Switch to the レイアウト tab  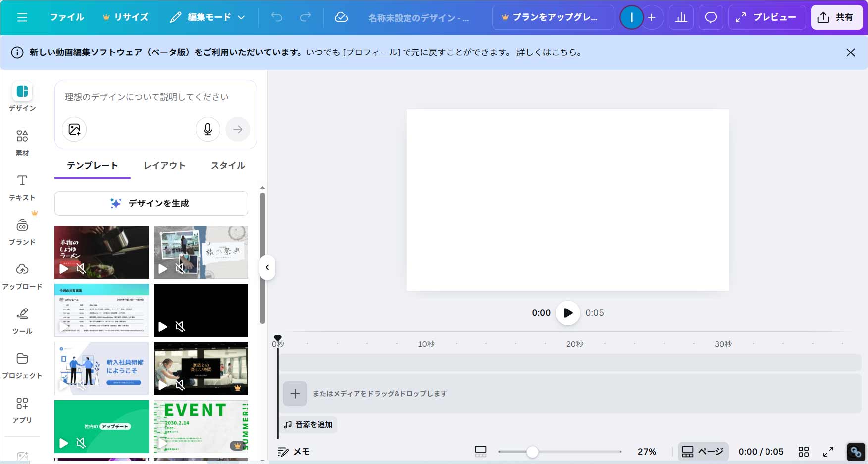(164, 166)
